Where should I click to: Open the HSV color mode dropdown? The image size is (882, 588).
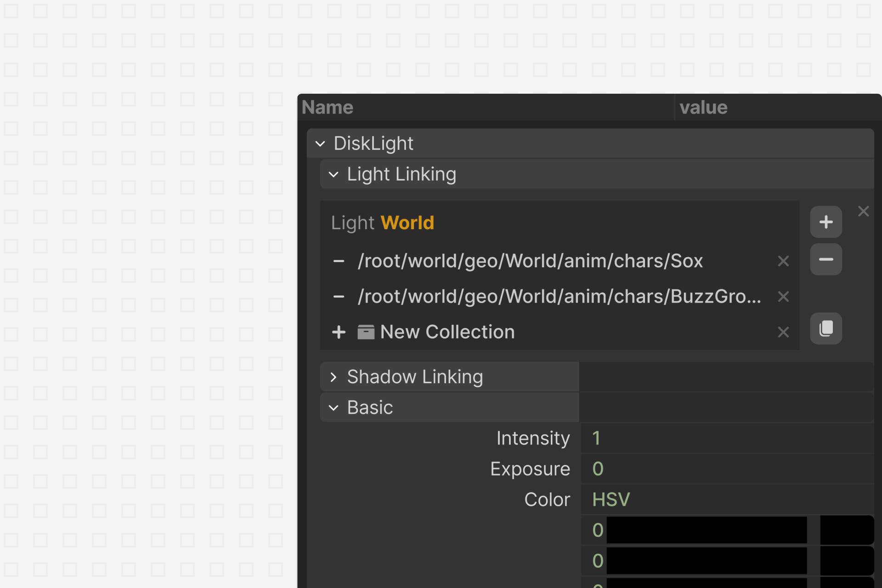tap(611, 499)
